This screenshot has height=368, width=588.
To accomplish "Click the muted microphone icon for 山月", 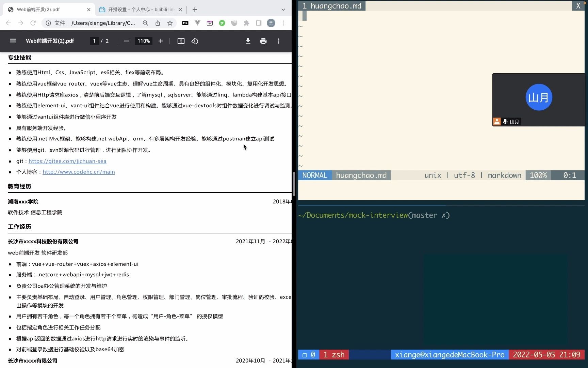I will 505,122.
